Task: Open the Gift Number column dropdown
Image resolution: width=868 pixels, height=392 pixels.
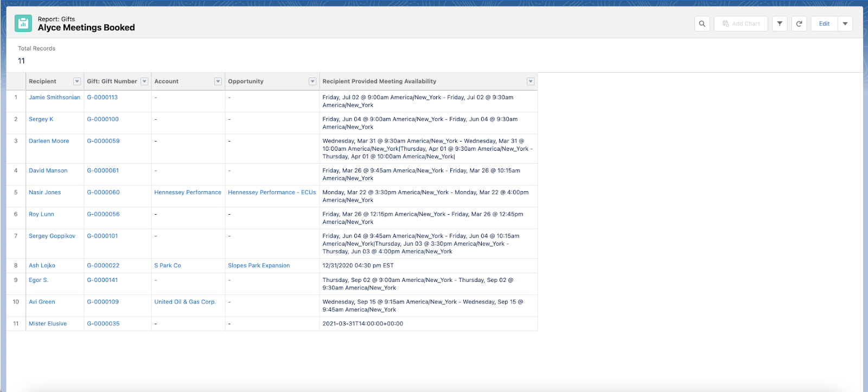Action: point(144,81)
